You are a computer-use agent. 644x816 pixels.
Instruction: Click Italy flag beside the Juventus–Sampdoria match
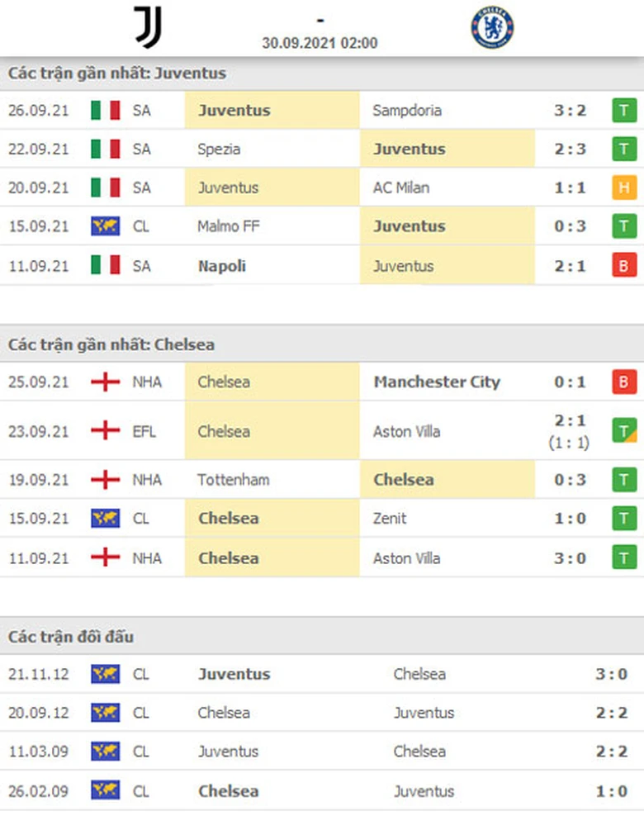[x=105, y=110]
